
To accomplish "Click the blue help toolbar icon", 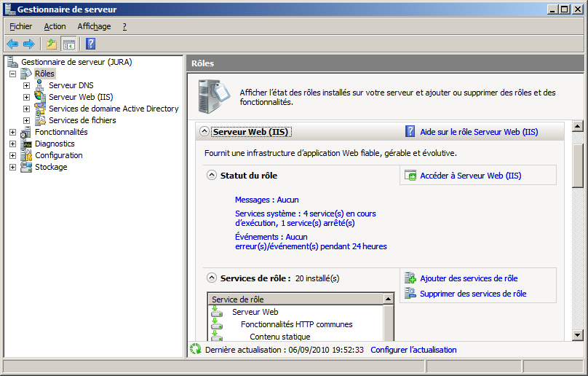I will pyautogui.click(x=90, y=44).
